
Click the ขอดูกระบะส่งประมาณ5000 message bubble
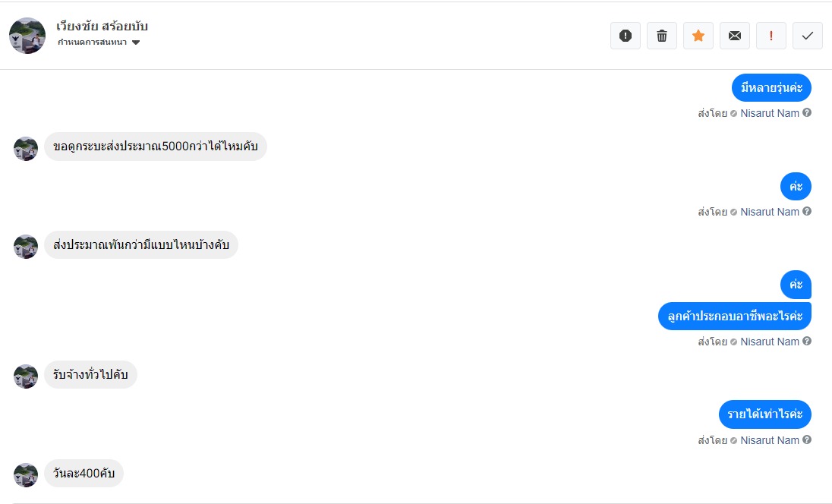[x=156, y=146]
